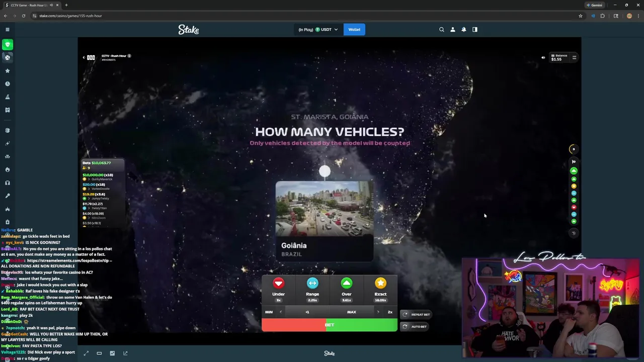Toggle the chat side panel icon

[475, 30]
